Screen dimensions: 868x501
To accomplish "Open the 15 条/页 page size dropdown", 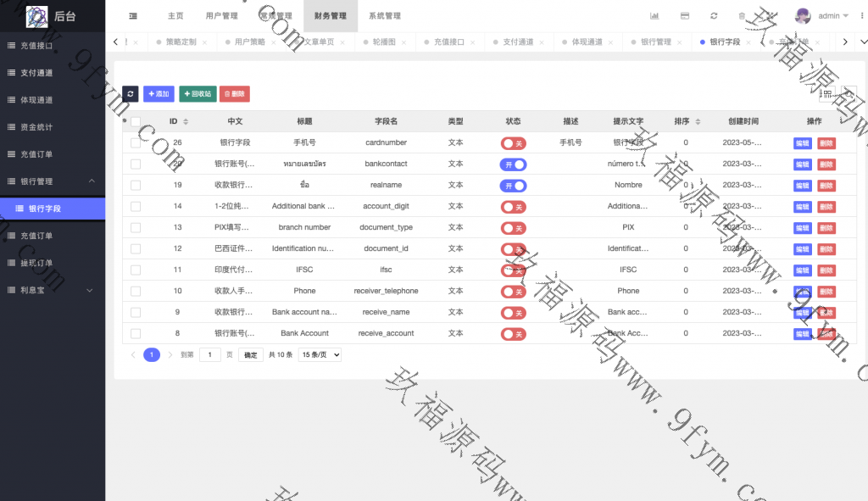I will pyautogui.click(x=320, y=355).
